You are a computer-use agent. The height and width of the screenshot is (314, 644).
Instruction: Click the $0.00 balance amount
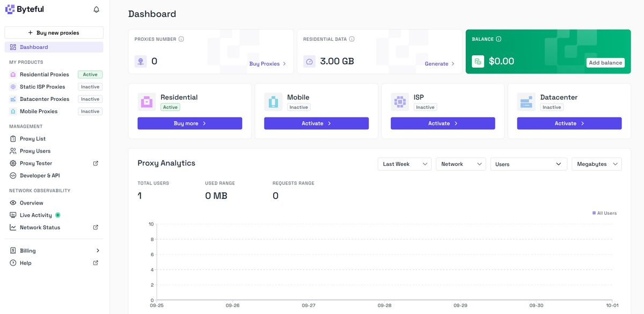(x=501, y=61)
